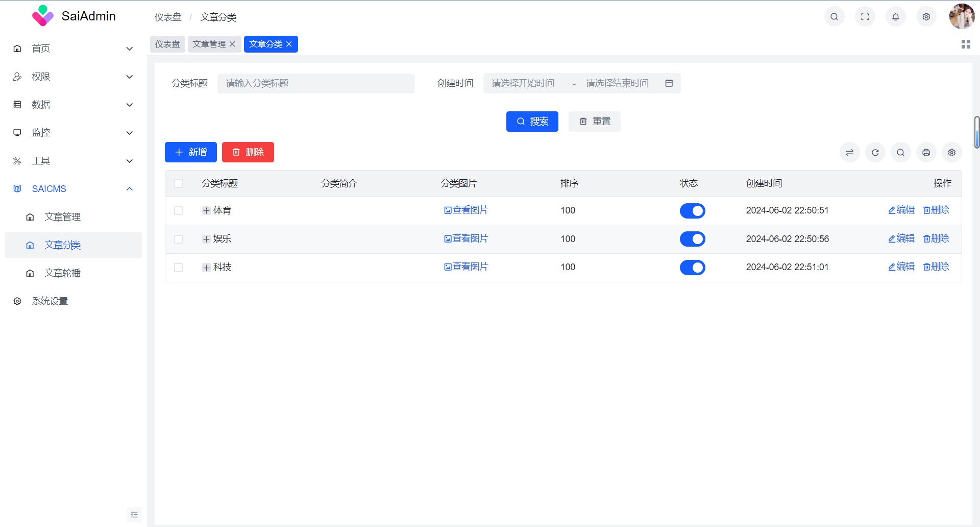Open 文章轮播 in the sidebar
Screen dimensions: 980x527
click(62, 273)
